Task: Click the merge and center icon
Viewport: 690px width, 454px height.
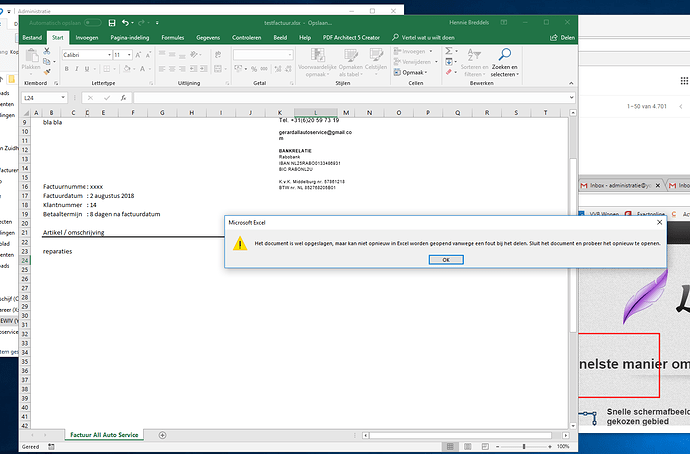Action: coord(218,69)
